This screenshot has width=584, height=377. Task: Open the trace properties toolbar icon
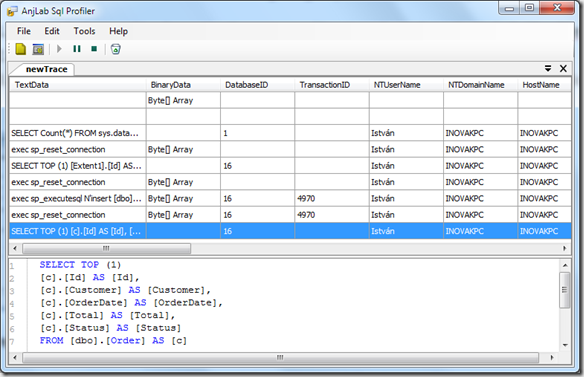point(38,49)
